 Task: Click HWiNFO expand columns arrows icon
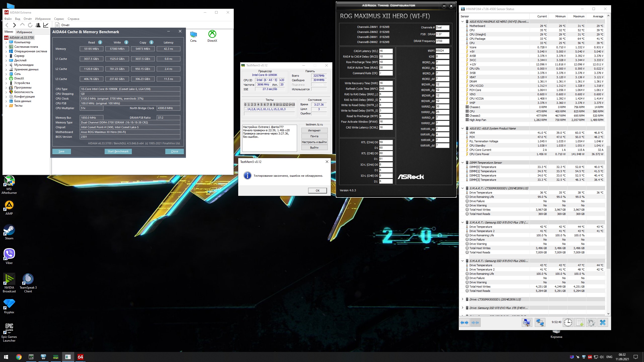coord(464,322)
